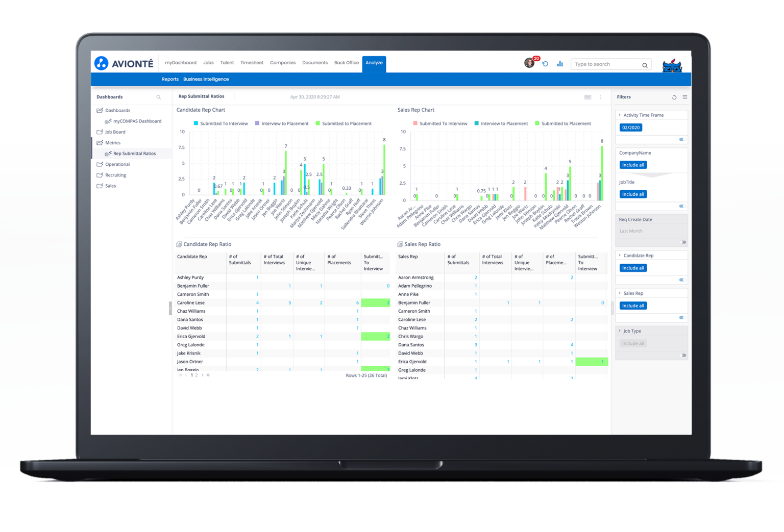
Task: Click the Sales folder icon
Action: point(100,186)
